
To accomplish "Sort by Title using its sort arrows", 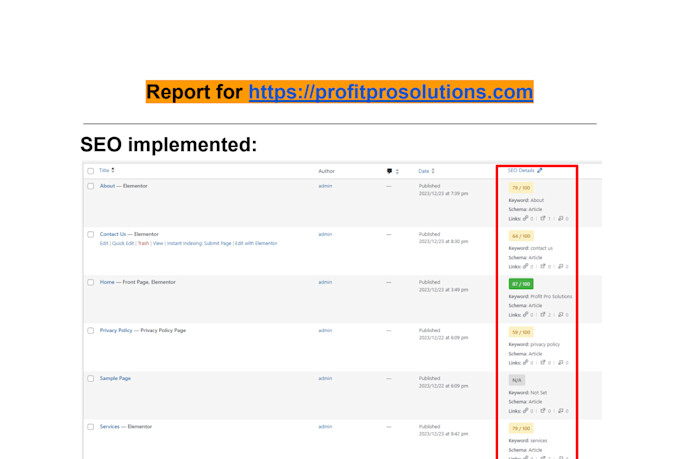I will point(113,170).
